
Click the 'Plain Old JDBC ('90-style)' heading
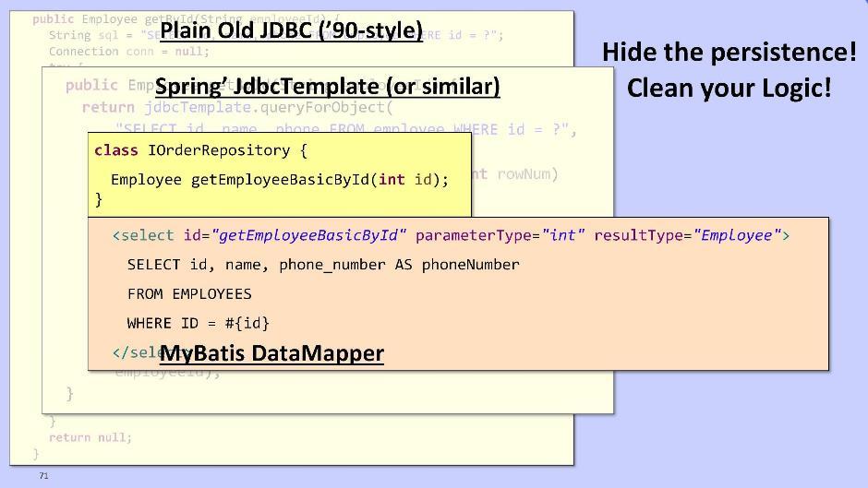[x=291, y=30]
